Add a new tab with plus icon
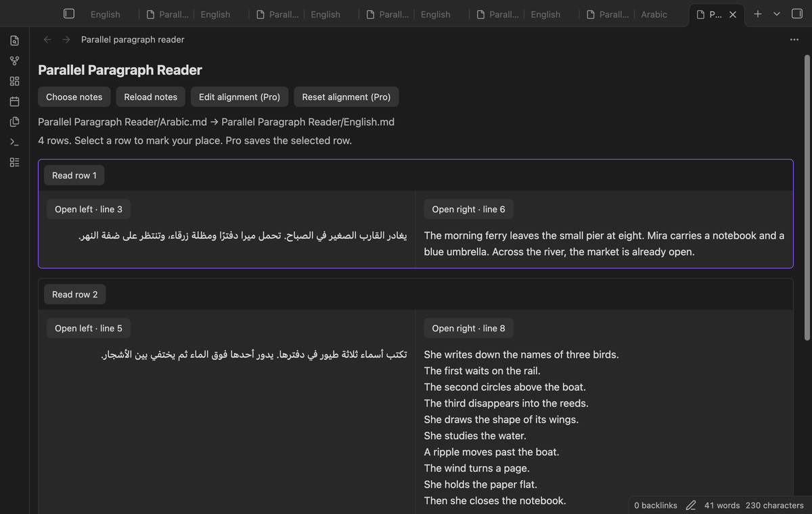Viewport: 812px width, 514px height. tap(757, 14)
